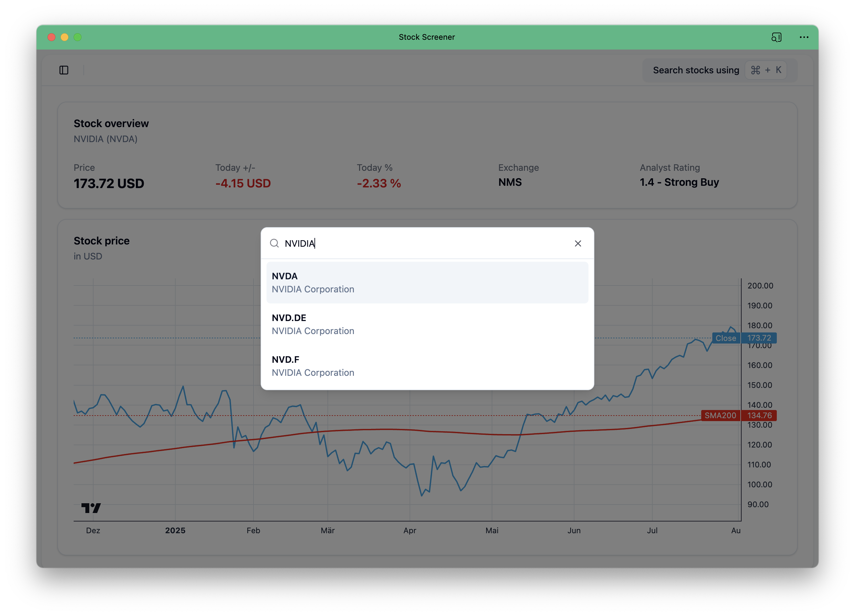Click the Jul label on time axis
This screenshot has width=855, height=616.
coord(652,530)
